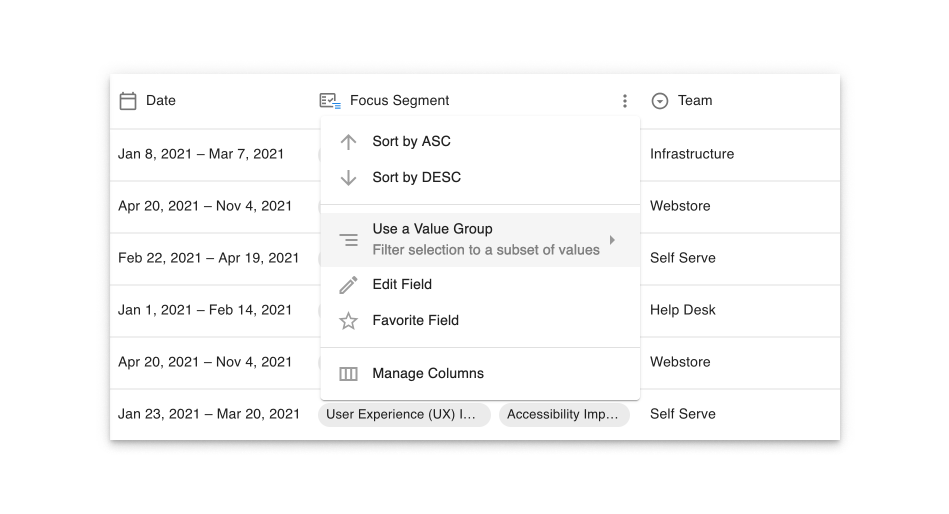949x514 pixels.
Task: Click the User Experience (UX) segment chip
Action: click(x=404, y=414)
